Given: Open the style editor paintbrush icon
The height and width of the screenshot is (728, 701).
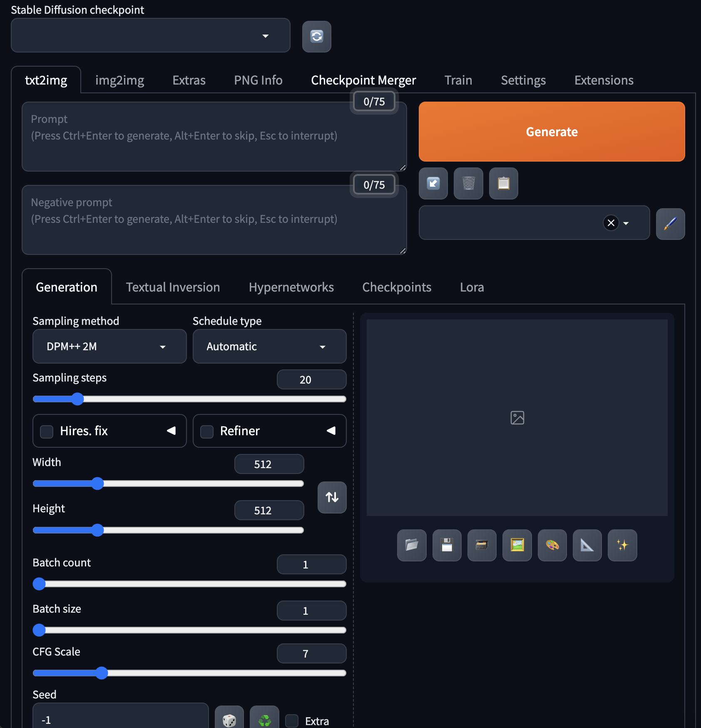Looking at the screenshot, I should pos(670,224).
